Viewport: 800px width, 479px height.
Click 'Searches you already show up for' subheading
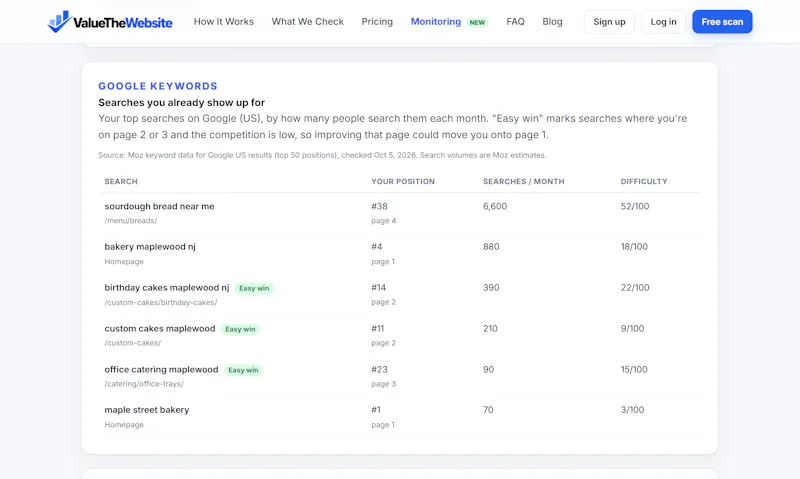click(x=182, y=103)
